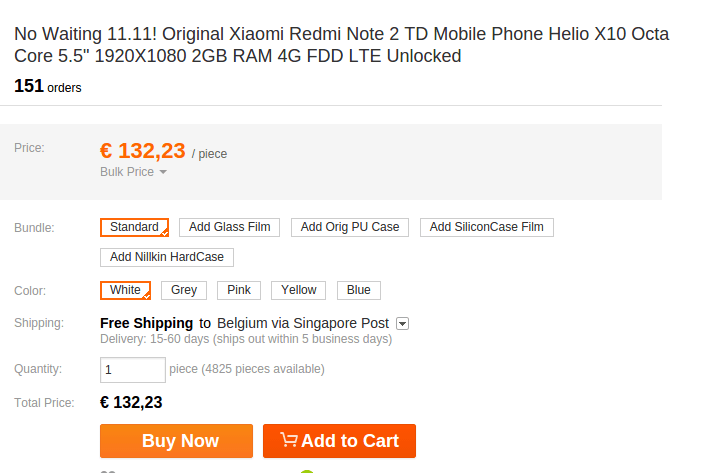Click the cart icon in Add to Cart
This screenshot has height=473, width=706.
click(289, 440)
